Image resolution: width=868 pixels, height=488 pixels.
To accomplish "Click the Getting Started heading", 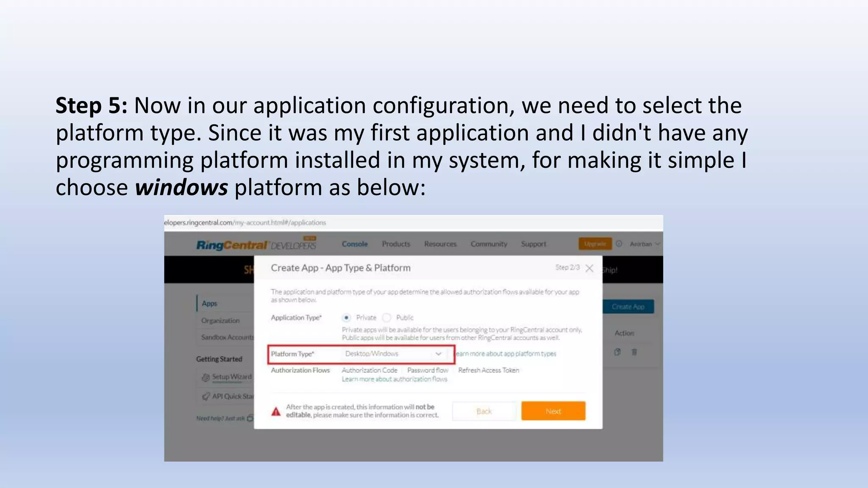I will click(x=219, y=359).
